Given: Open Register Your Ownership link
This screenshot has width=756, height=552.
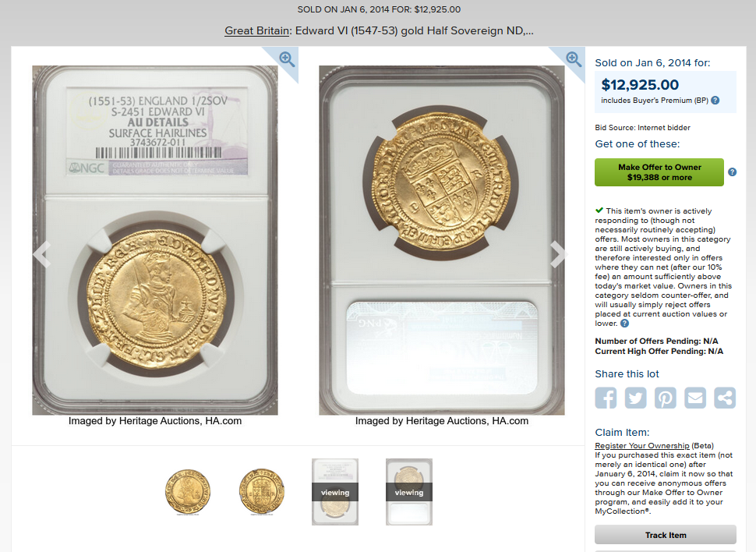Looking at the screenshot, I should coord(642,446).
